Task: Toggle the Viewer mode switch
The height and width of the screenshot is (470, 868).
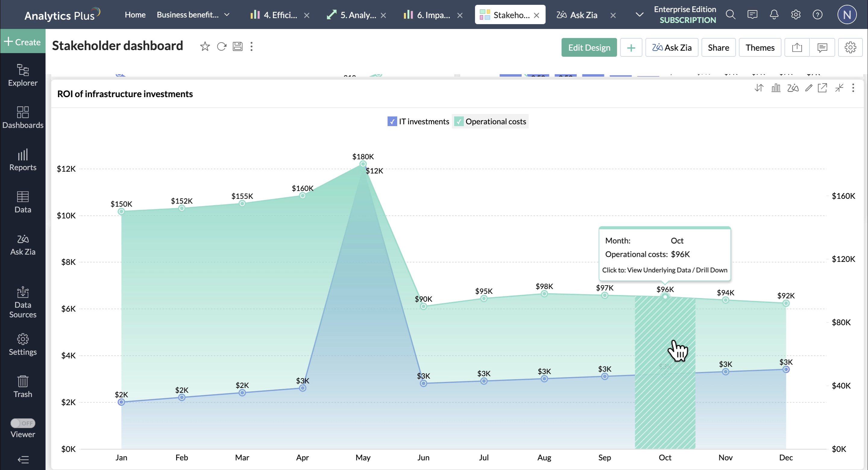Action: pos(23,423)
